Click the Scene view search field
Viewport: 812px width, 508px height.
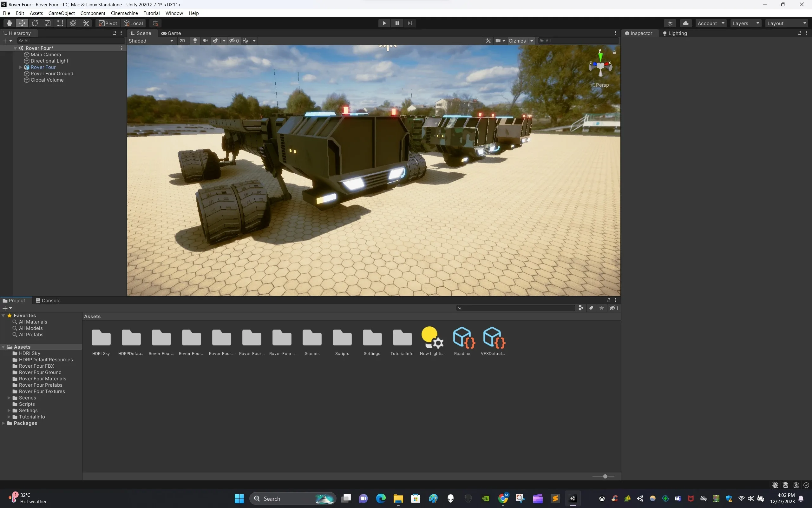(x=579, y=41)
